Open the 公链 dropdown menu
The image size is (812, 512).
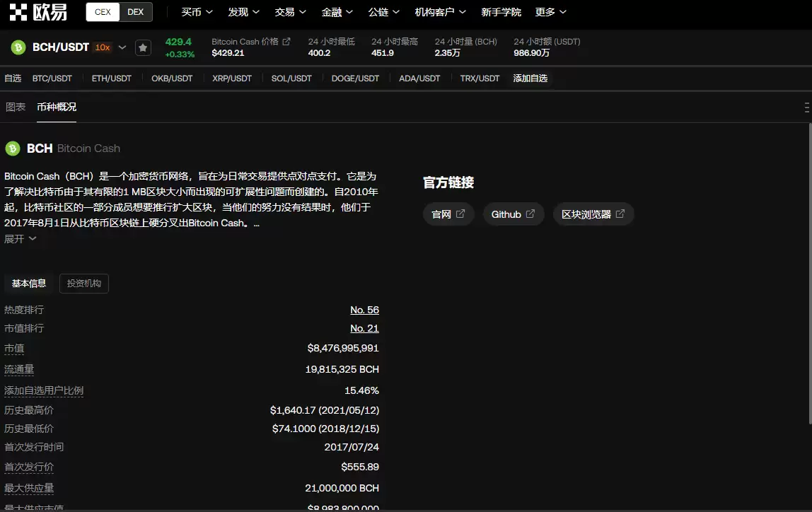point(383,12)
